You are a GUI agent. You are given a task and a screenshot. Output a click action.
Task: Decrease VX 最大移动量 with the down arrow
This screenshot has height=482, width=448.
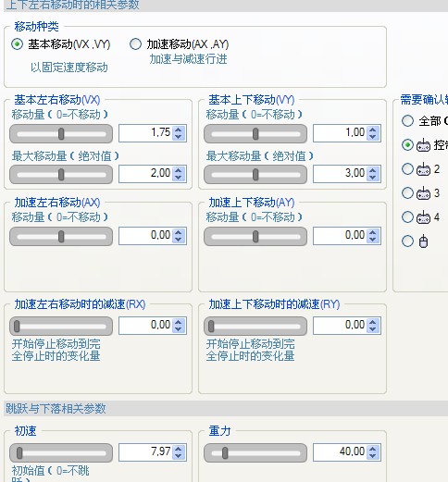point(179,178)
